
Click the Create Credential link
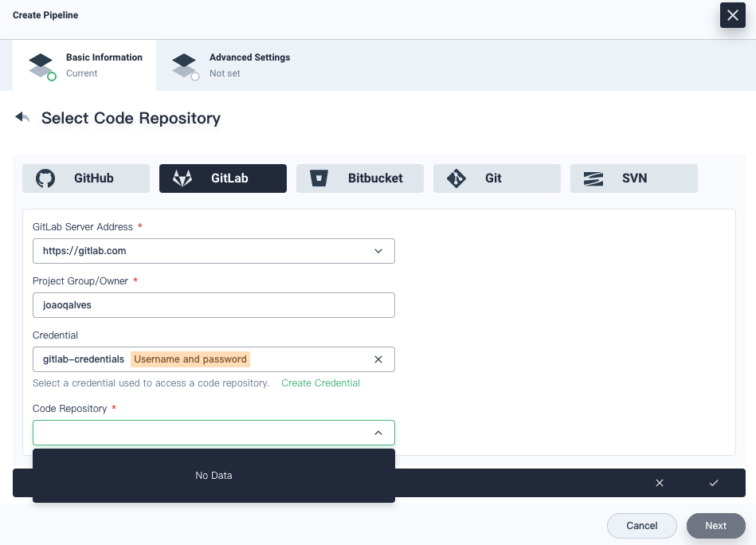[x=320, y=383]
